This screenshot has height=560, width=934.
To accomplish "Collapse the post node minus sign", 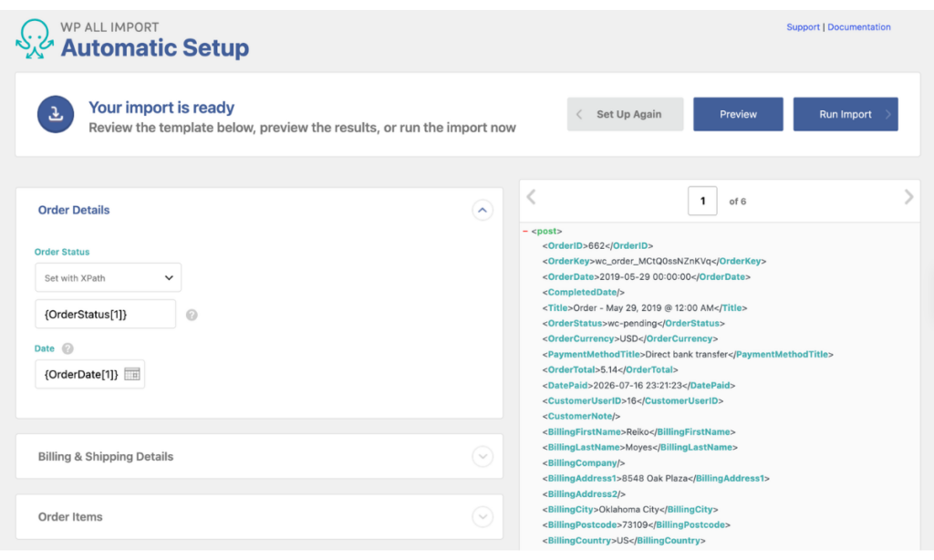I will tap(524, 231).
